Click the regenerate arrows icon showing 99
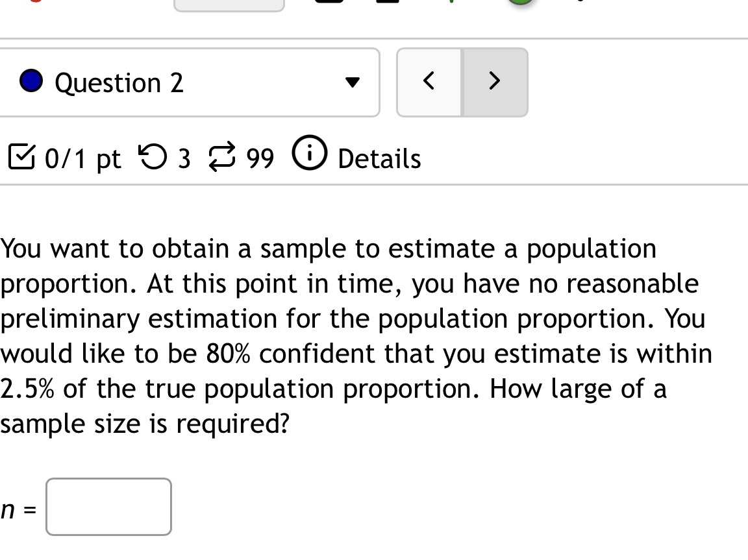Screen dimensions: 748x560 pos(223,156)
